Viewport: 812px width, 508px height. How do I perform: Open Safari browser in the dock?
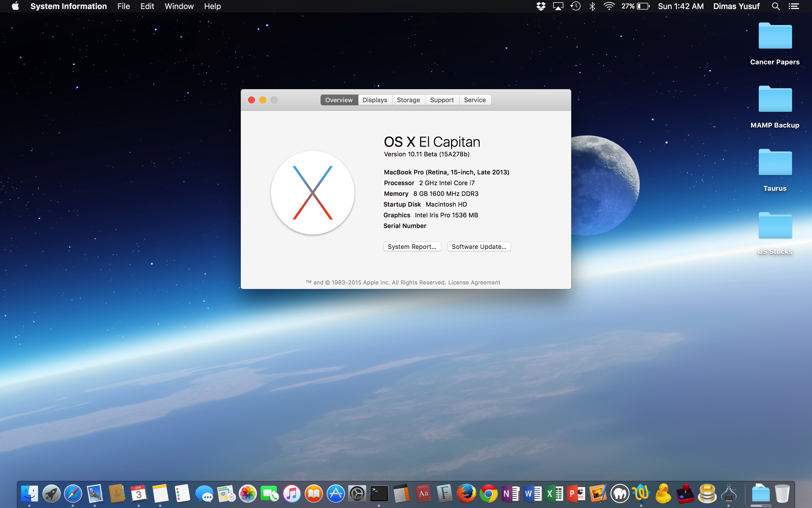tap(73, 494)
